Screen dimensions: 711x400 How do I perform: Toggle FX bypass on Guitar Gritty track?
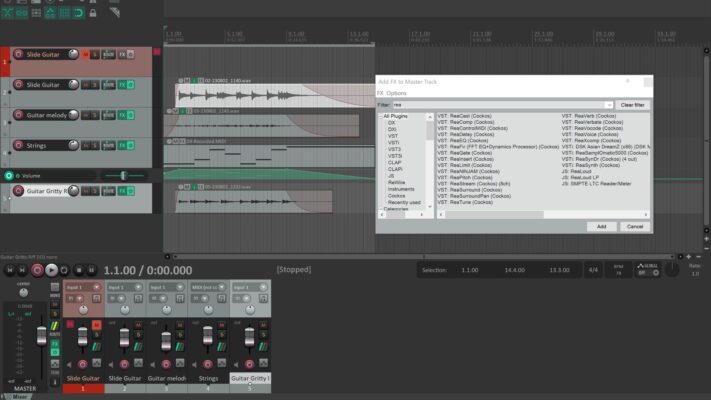coord(131,191)
